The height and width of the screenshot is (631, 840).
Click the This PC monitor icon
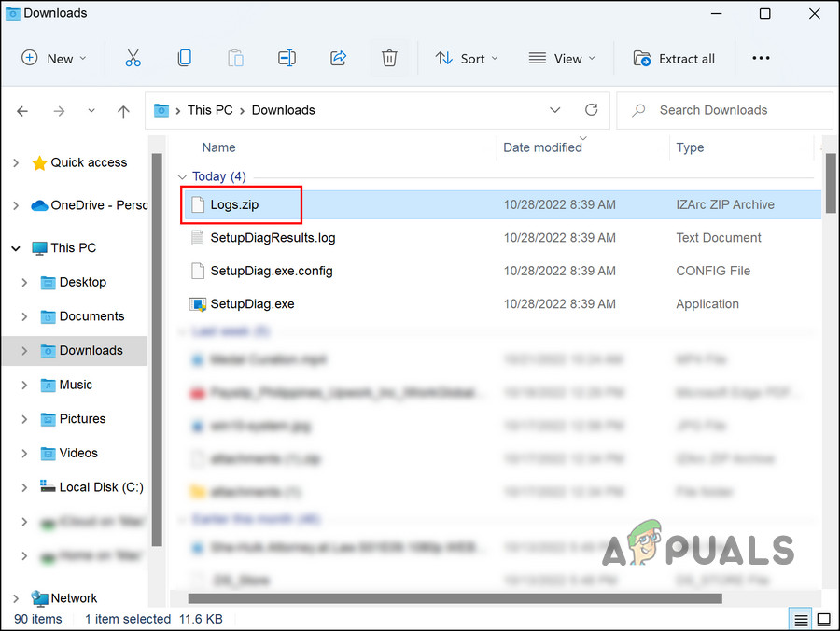pyautogui.click(x=39, y=248)
